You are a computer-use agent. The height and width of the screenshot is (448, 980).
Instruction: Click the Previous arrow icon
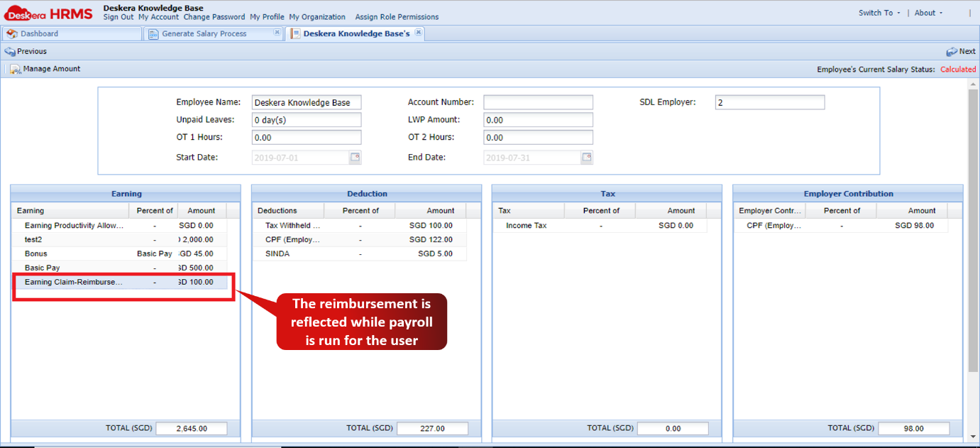10,50
